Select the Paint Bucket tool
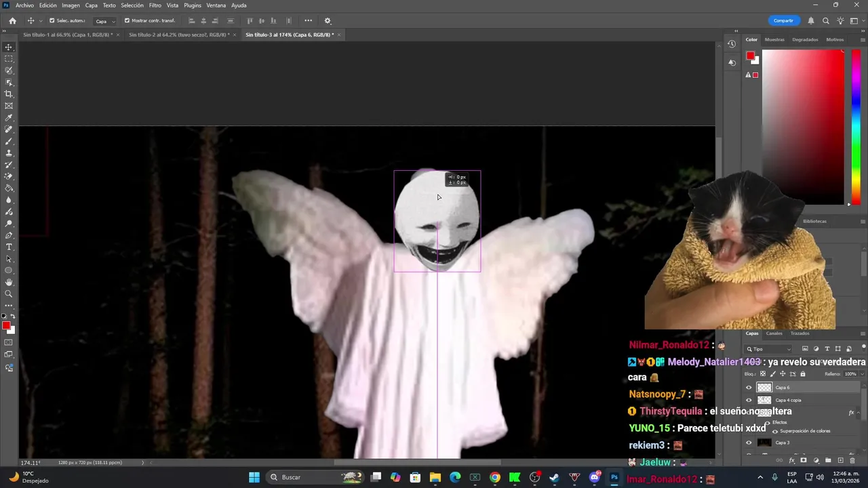This screenshot has width=868, height=488. [9, 188]
